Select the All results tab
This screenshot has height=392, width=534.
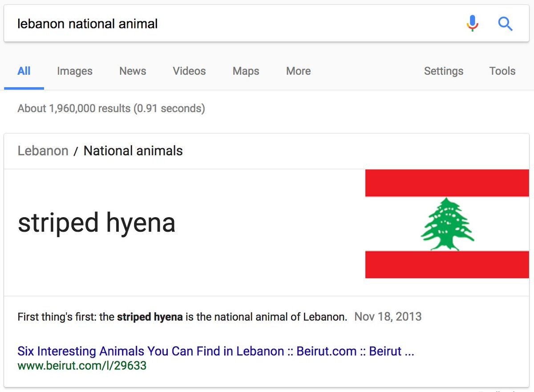pyautogui.click(x=24, y=71)
